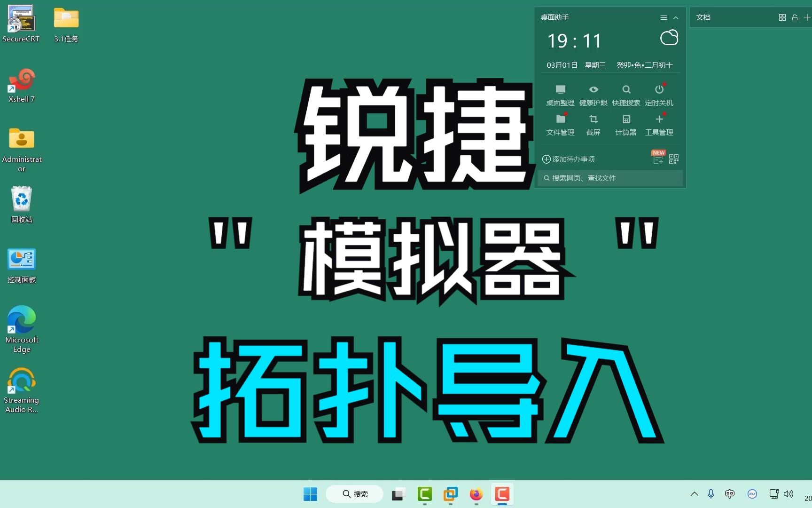Focus the 搜索网页、查找文件 search field
Viewport: 812px width, 508px height.
pos(610,178)
